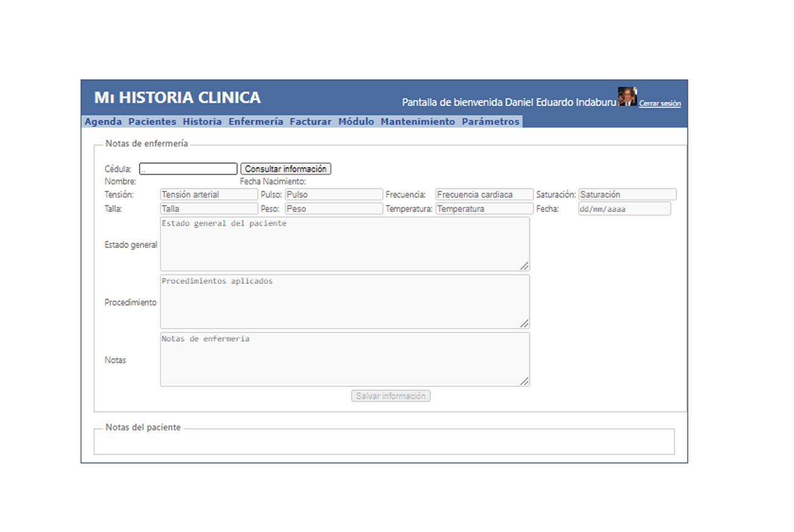Click the Saturación label

pyautogui.click(x=556, y=194)
